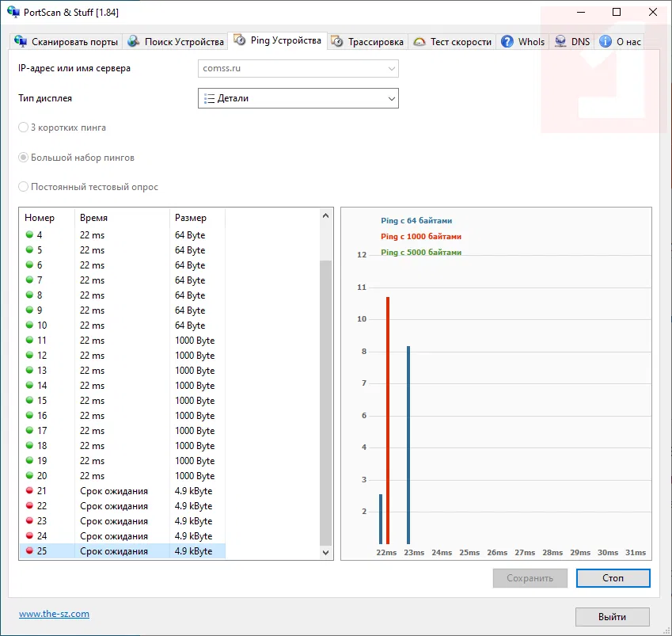Click '64 Byte' size in row 5

click(190, 250)
